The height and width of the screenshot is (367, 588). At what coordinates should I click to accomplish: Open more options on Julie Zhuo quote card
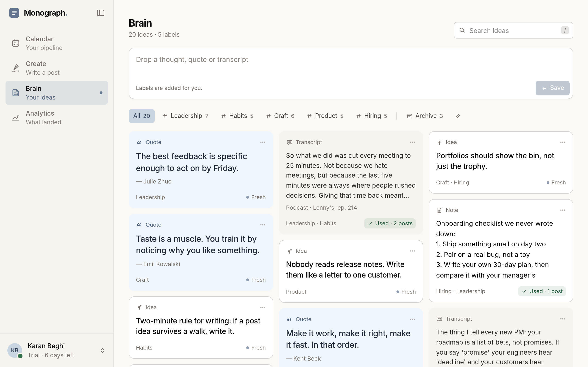[263, 142]
